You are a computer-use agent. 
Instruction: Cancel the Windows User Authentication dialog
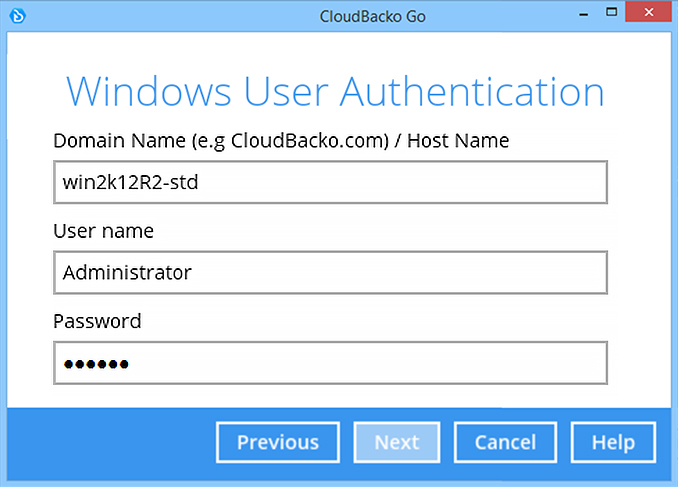[x=505, y=442]
